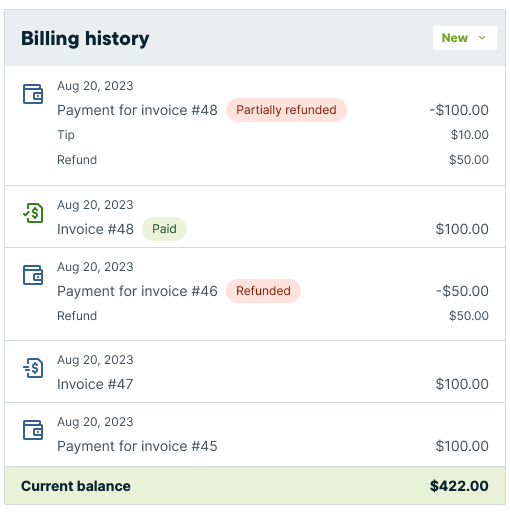Click wallet icon for invoice #45 payment

[x=33, y=430]
